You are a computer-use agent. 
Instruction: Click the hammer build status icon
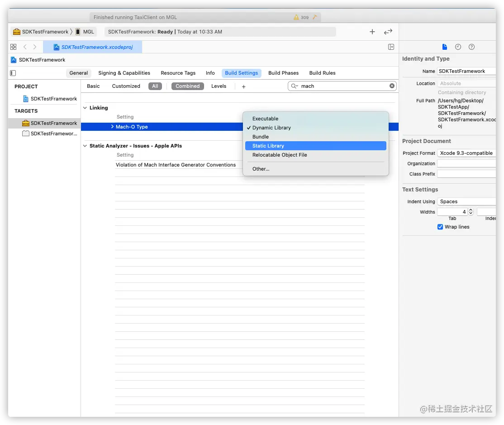pos(315,17)
